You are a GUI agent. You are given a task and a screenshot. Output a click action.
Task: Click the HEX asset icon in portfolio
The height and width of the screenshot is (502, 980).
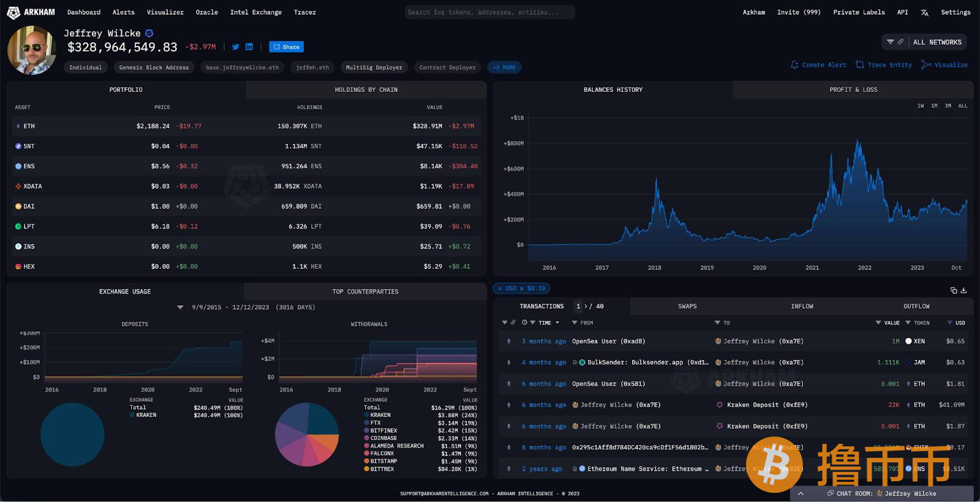(x=18, y=266)
